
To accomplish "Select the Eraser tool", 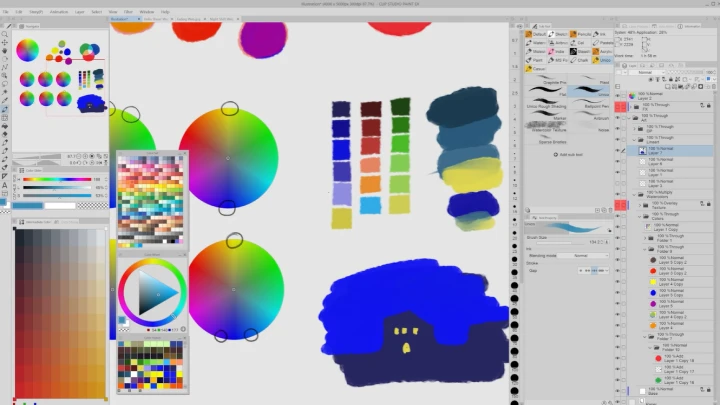I will [x=5, y=135].
